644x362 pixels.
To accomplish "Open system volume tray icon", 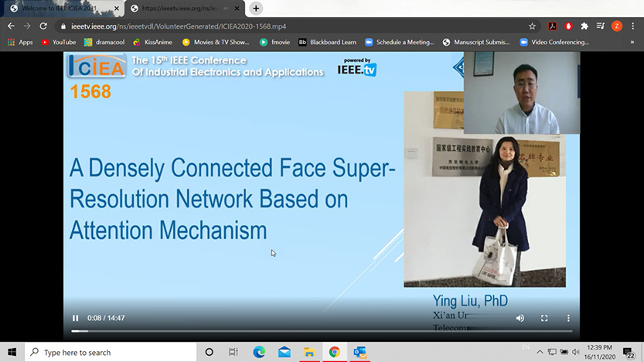I will [576, 352].
